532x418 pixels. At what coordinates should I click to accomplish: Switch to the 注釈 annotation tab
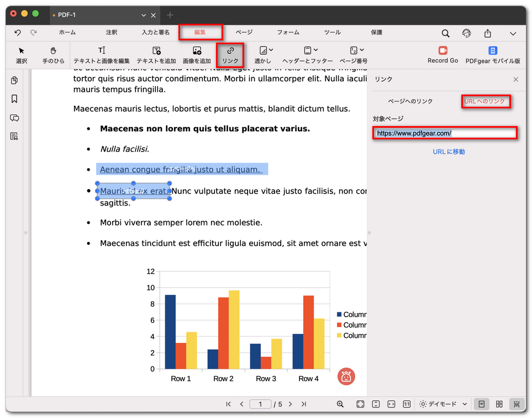(x=112, y=33)
